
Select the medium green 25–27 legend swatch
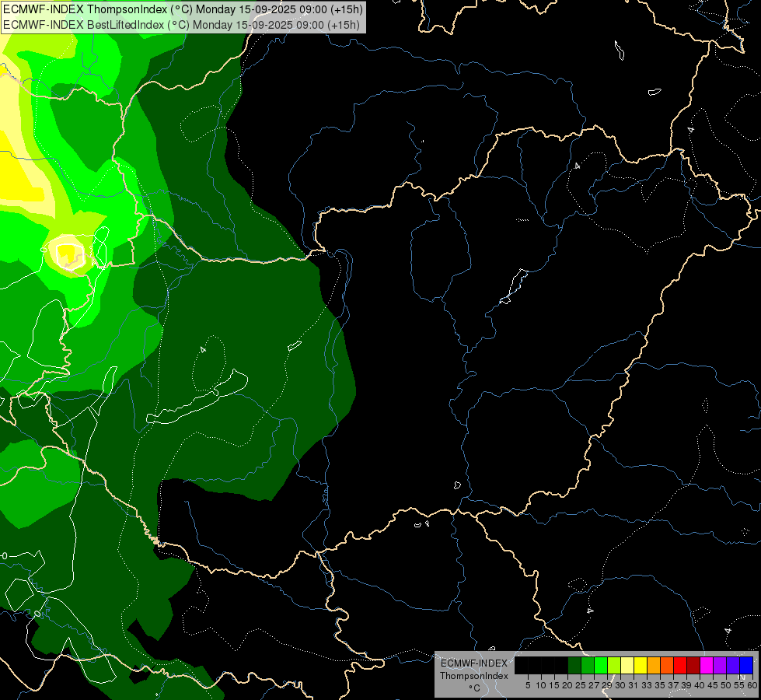pyautogui.click(x=588, y=665)
